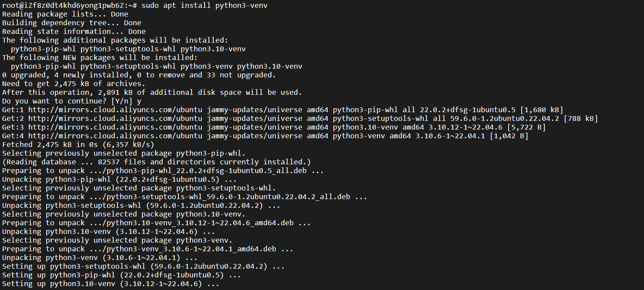Click the Get:2 aliyuncs mirror URL
644x290 pixels.
[x=115, y=119]
